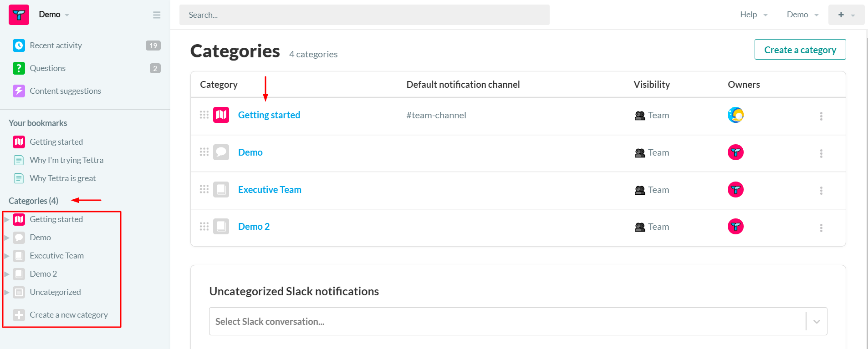Open the Help menu in the top bar
868x349 pixels.
click(x=753, y=15)
